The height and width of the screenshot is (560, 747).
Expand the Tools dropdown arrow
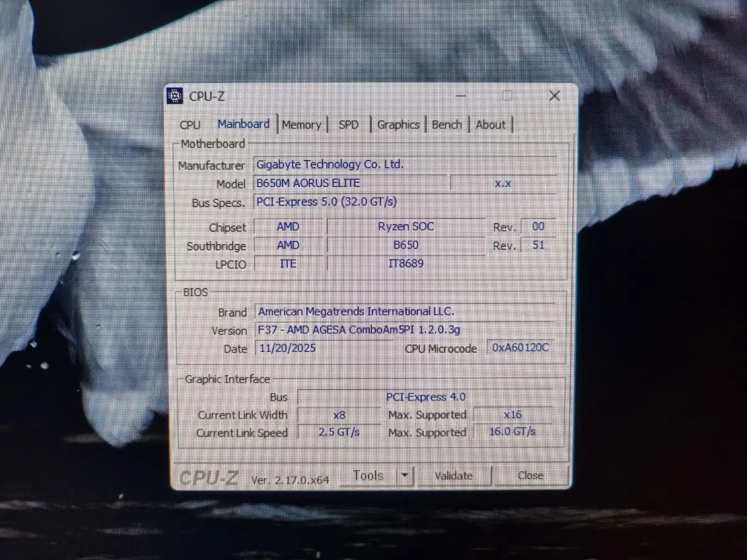pyautogui.click(x=405, y=476)
